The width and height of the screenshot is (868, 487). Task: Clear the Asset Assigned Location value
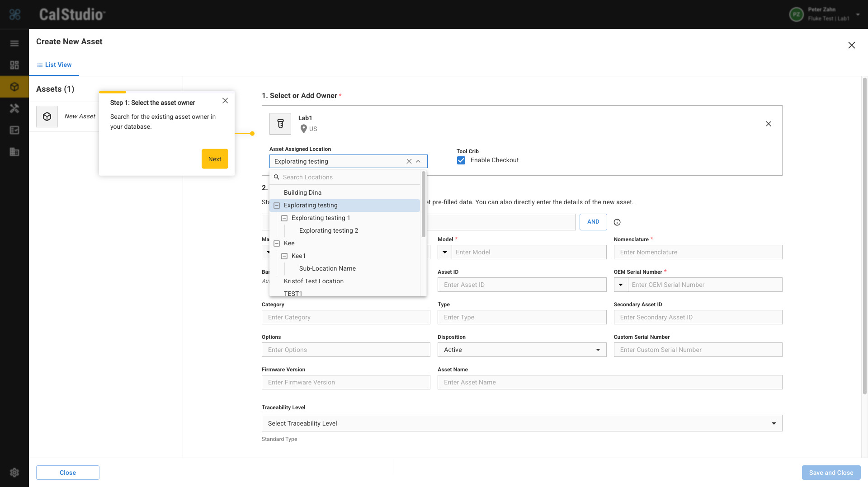[x=409, y=161]
